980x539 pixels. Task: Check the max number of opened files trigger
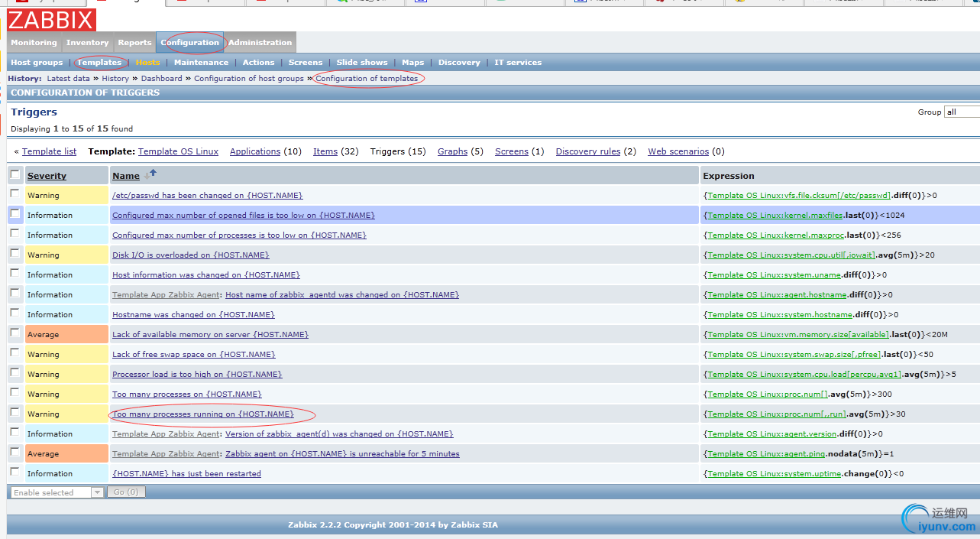click(15, 214)
